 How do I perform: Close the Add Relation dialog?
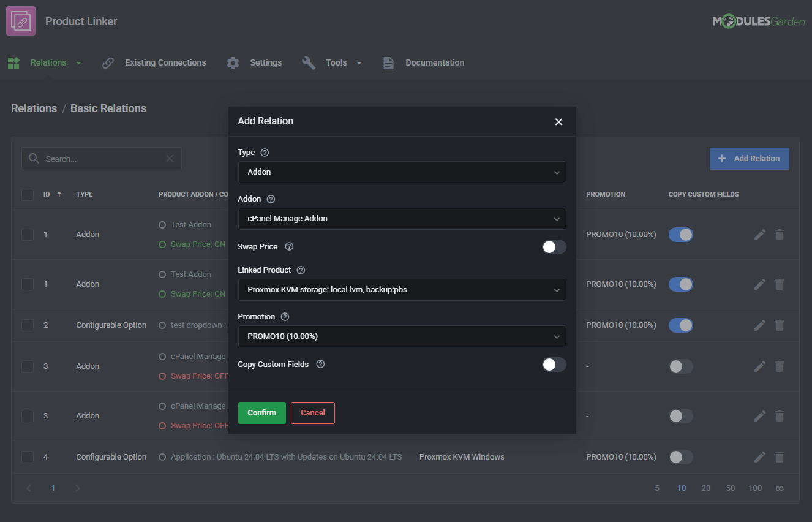pyautogui.click(x=558, y=122)
